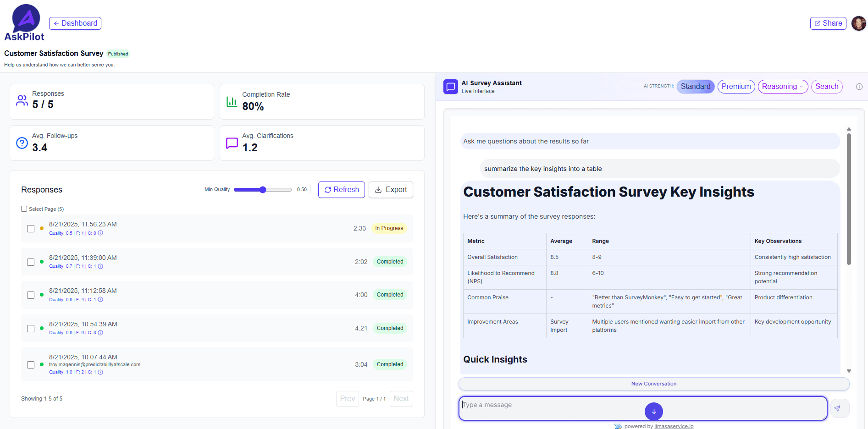
Task: Switch AI strength to Premium
Action: (x=736, y=86)
